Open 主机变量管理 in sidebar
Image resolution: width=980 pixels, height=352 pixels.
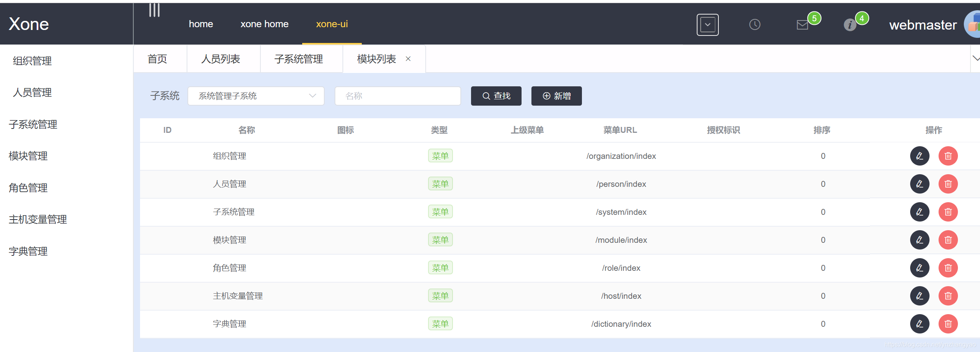coord(38,219)
